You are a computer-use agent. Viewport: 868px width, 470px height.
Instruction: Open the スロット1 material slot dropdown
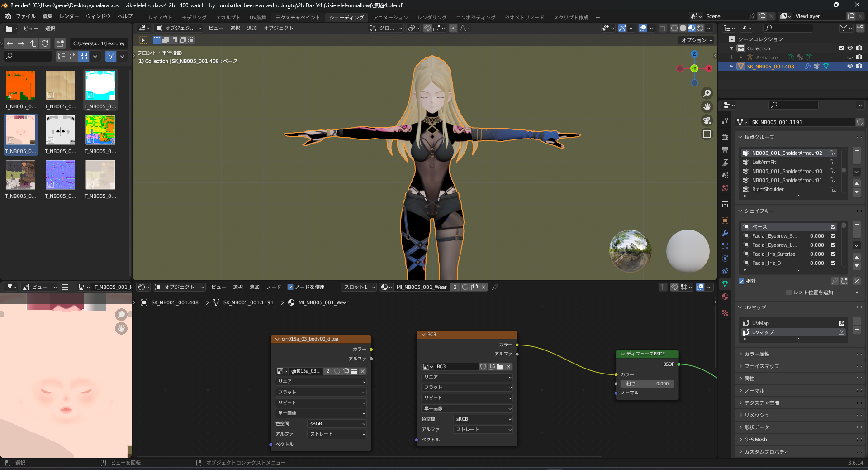tap(359, 287)
